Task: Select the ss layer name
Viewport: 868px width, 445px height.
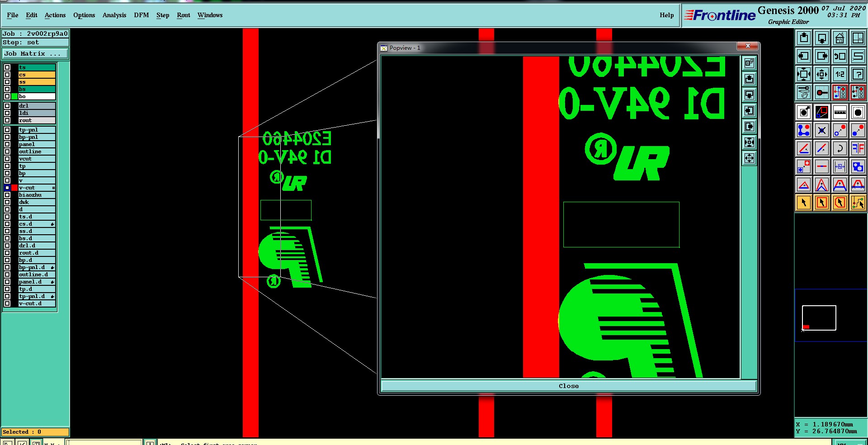Action: pos(37,82)
